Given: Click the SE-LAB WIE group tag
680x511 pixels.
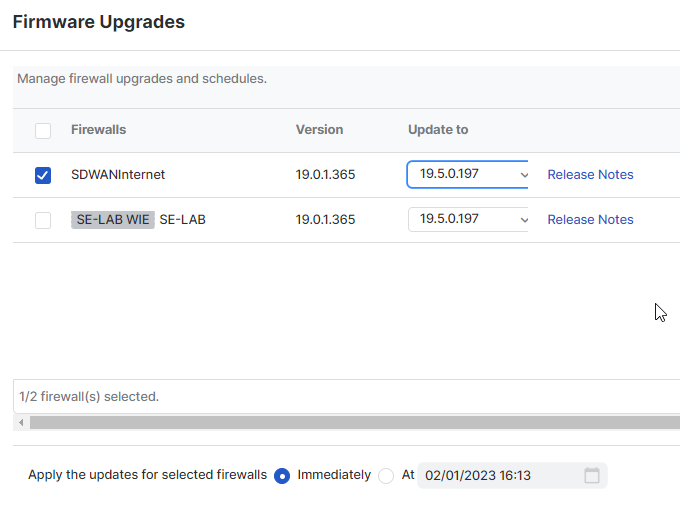Looking at the screenshot, I should 112,220.
